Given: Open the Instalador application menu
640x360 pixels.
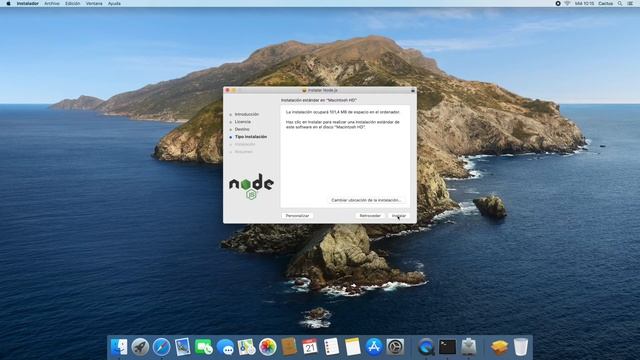Looking at the screenshot, I should [28, 3].
